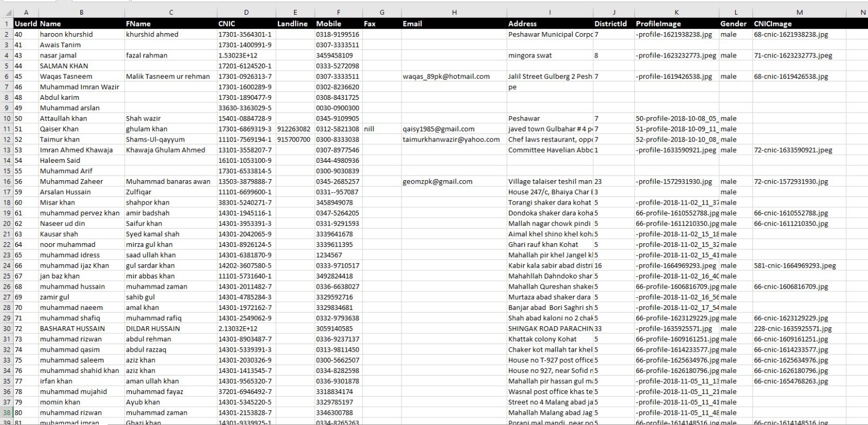The width and height of the screenshot is (868, 425).
Task: Select cell with name Awais Tanim
Action: click(81, 45)
